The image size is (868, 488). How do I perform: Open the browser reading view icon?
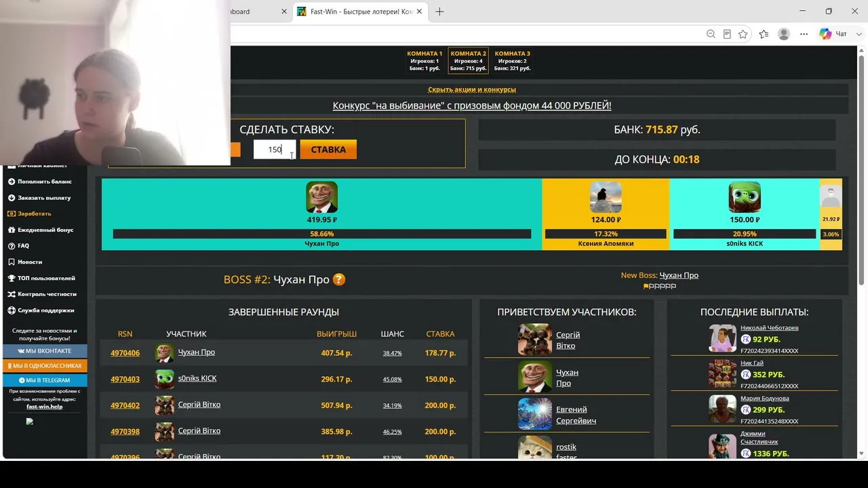click(x=727, y=34)
